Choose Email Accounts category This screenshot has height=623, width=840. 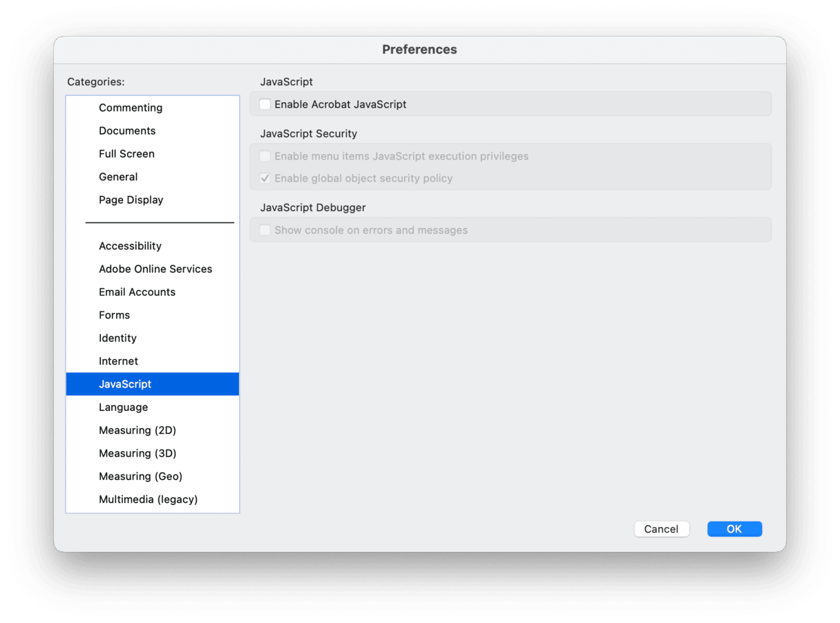[137, 292]
